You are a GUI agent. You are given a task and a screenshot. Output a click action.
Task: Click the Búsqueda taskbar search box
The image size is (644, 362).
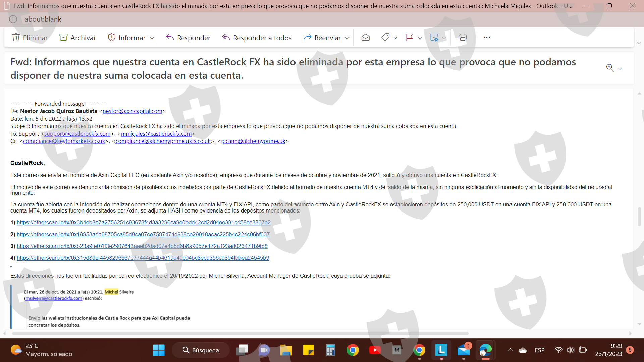tap(201, 350)
